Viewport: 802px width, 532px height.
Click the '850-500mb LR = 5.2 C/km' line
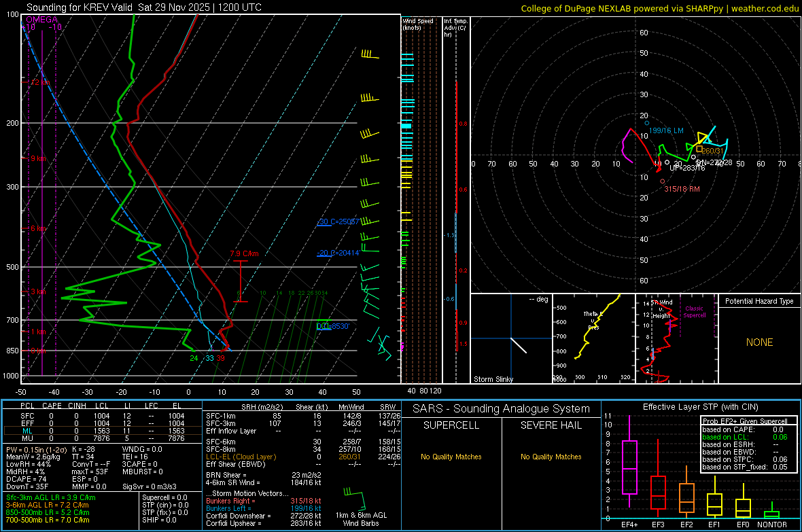[x=48, y=512]
